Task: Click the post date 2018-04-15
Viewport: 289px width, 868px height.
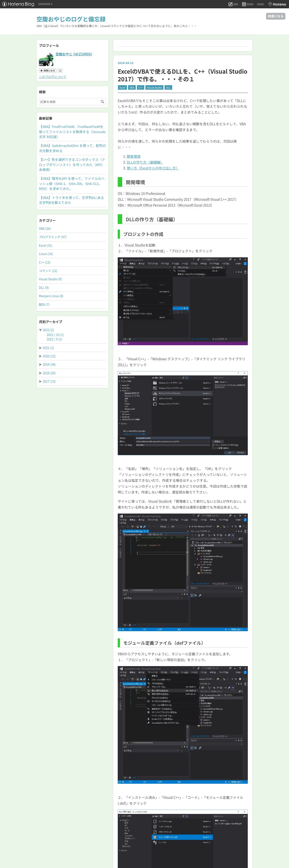Action: [x=126, y=63]
